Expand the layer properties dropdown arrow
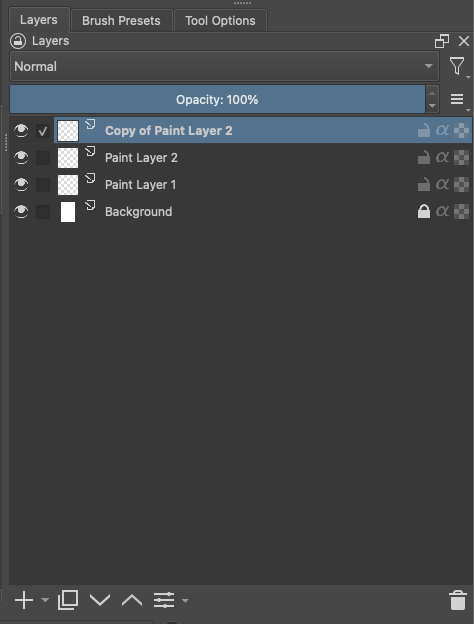The width and height of the screenshot is (474, 624). pos(185,600)
